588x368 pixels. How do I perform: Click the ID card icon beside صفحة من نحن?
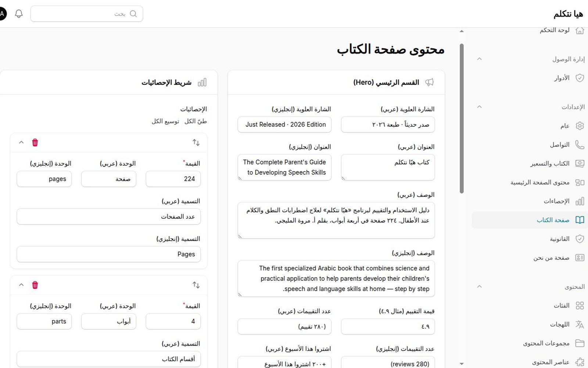(580, 258)
